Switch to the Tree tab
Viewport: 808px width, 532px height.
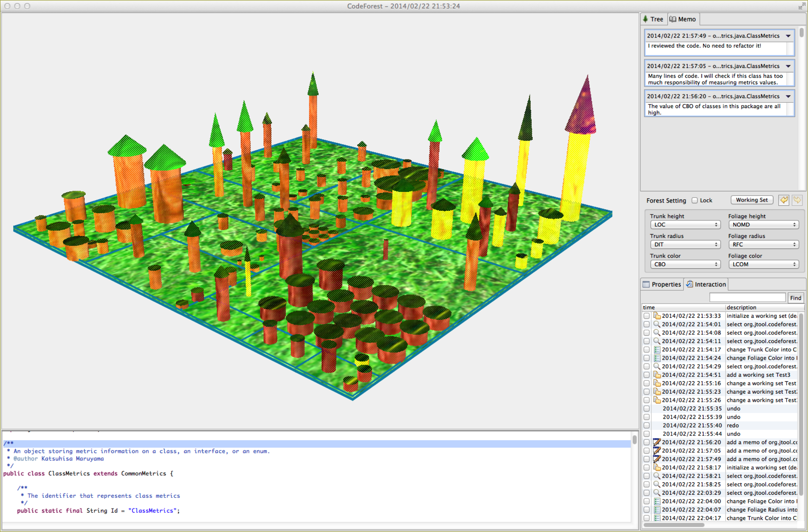coord(653,19)
